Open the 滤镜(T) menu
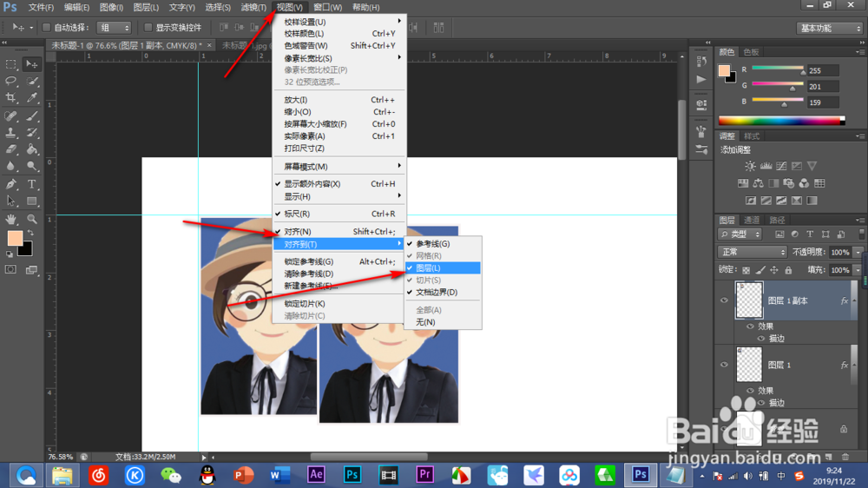The width and height of the screenshot is (868, 488). pos(253,7)
